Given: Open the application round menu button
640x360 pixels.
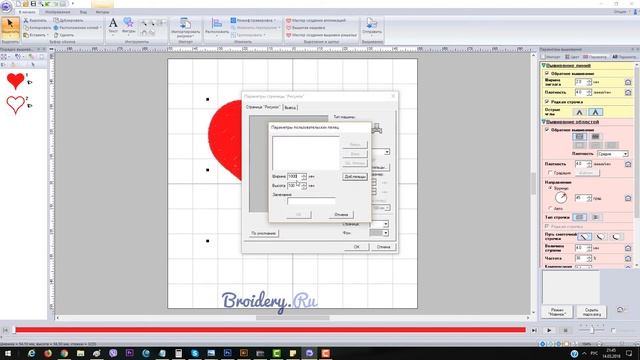Looking at the screenshot, I should coord(6,6).
